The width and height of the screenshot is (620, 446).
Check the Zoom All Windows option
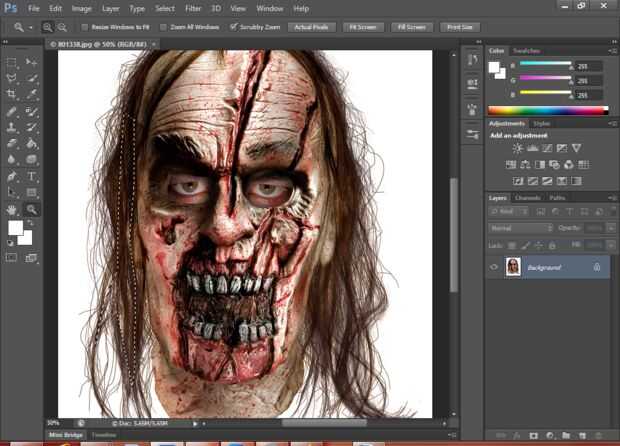point(164,27)
